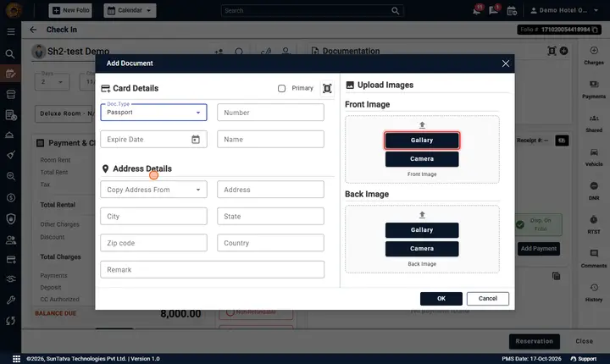Confirm the document with OK
The image size is (610, 364).
[441, 299]
